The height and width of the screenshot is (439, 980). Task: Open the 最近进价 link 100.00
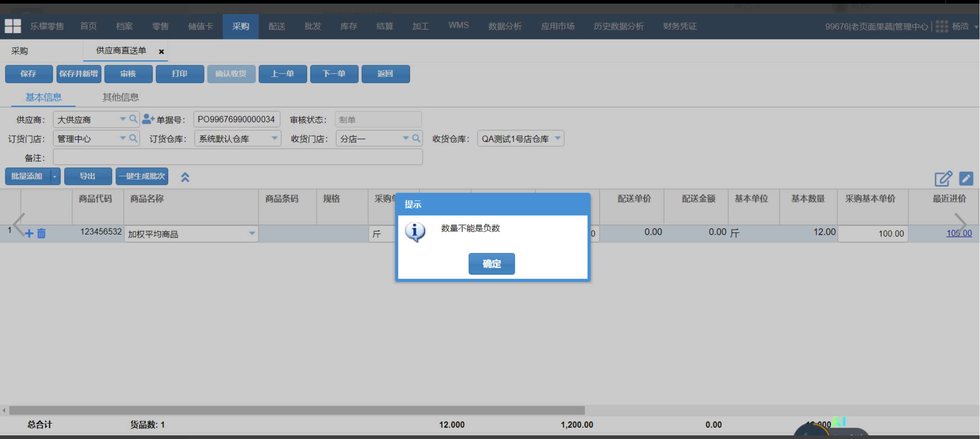pyautogui.click(x=959, y=233)
